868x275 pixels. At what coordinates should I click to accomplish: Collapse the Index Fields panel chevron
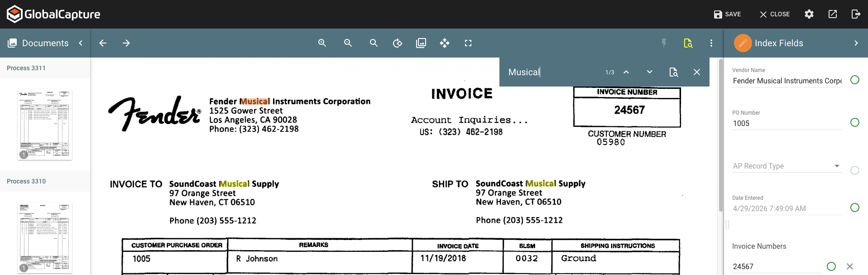pyautogui.click(x=856, y=43)
